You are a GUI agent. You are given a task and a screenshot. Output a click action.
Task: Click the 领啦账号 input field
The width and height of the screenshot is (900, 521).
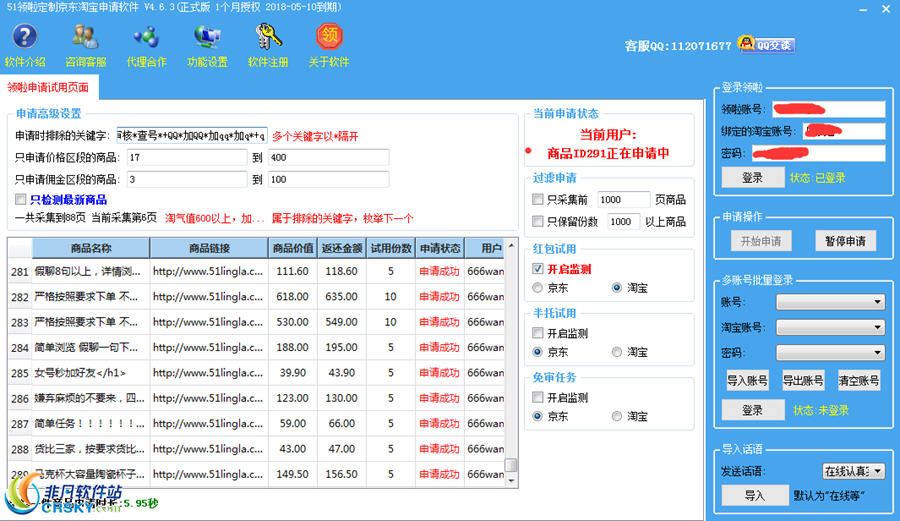coord(829,109)
